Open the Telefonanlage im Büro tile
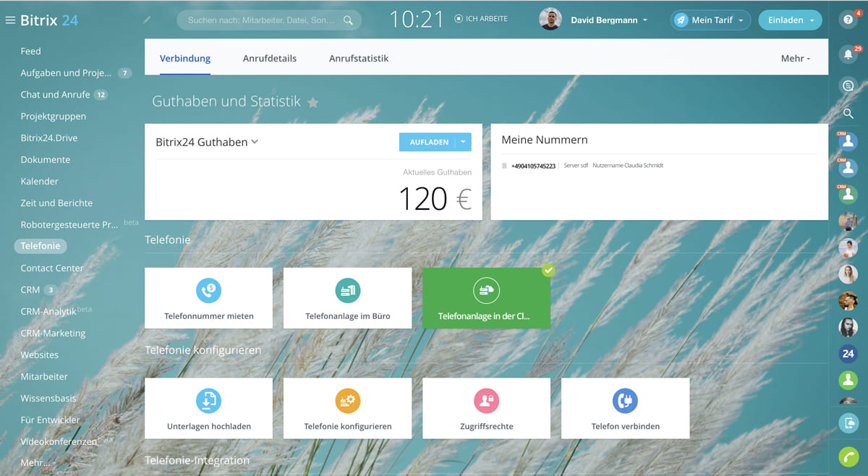Viewport: 868px width, 476px height. (347, 298)
